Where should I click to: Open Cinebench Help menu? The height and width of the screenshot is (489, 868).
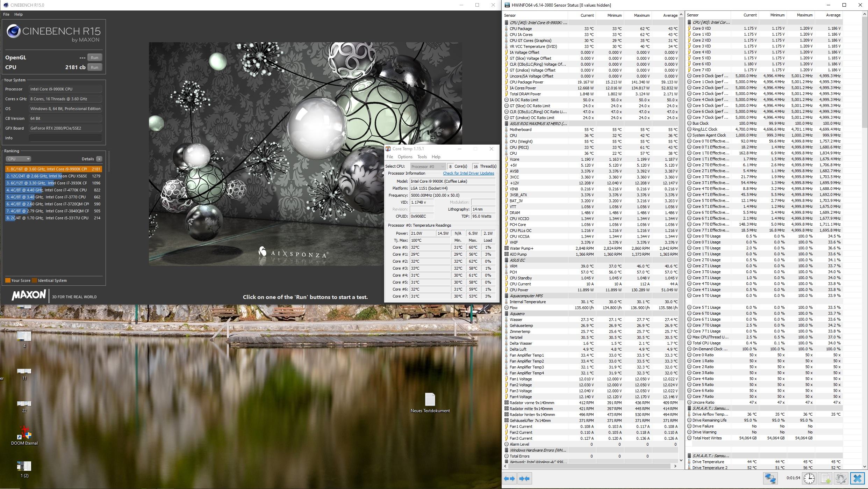(19, 14)
